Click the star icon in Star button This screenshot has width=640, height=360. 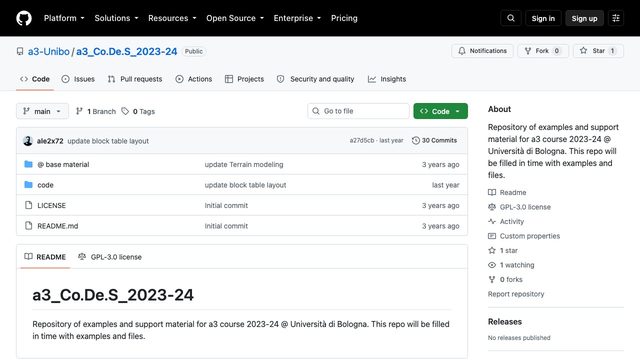(x=583, y=51)
